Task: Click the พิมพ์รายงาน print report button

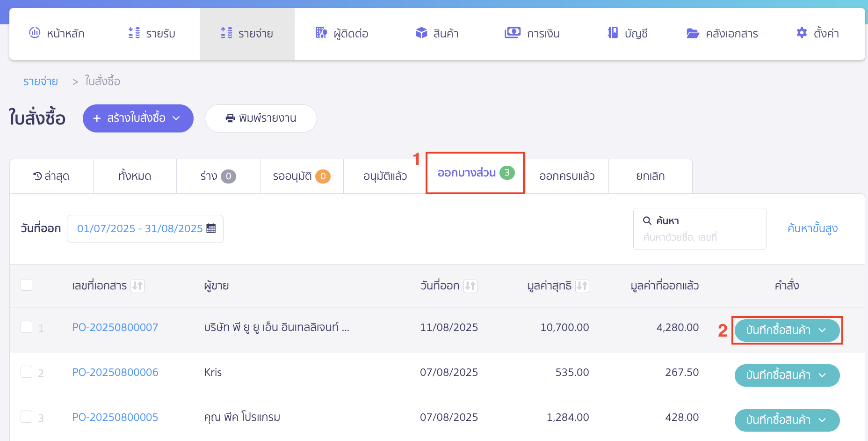Action: pos(260,118)
